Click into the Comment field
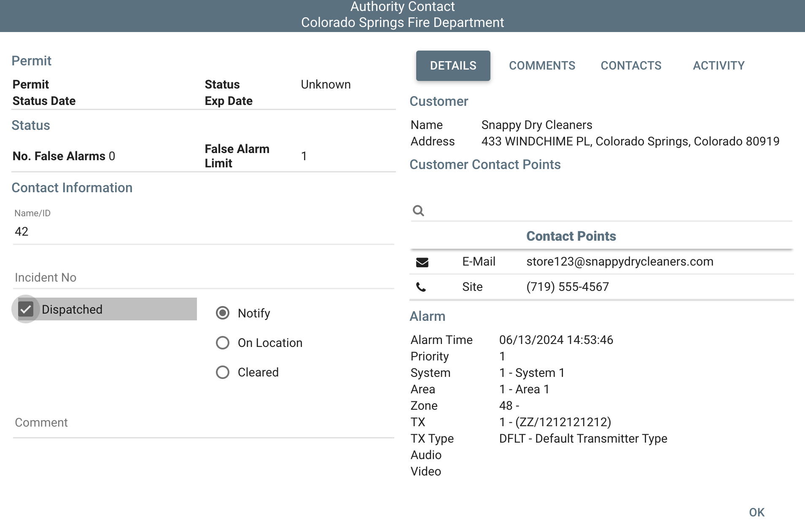 (204, 423)
